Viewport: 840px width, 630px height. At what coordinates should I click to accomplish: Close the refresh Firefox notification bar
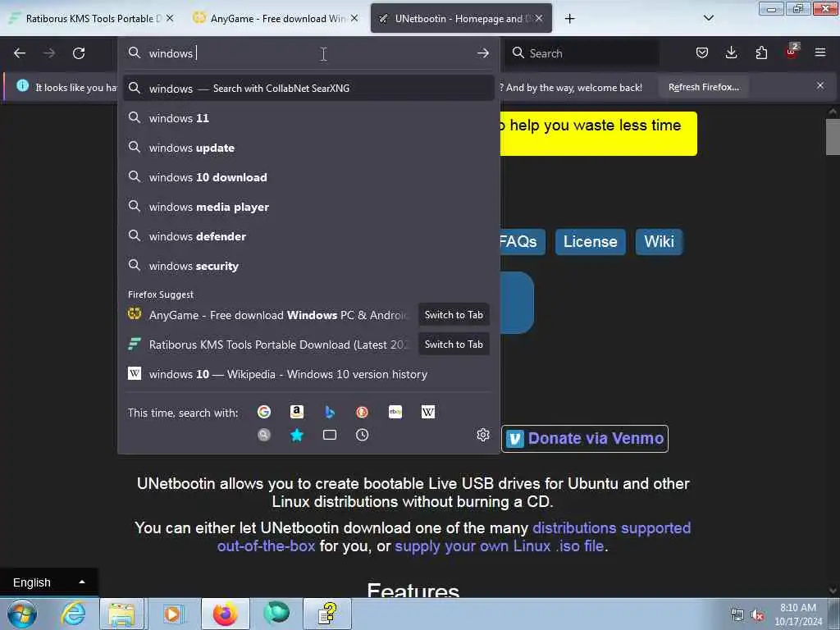[x=820, y=85]
